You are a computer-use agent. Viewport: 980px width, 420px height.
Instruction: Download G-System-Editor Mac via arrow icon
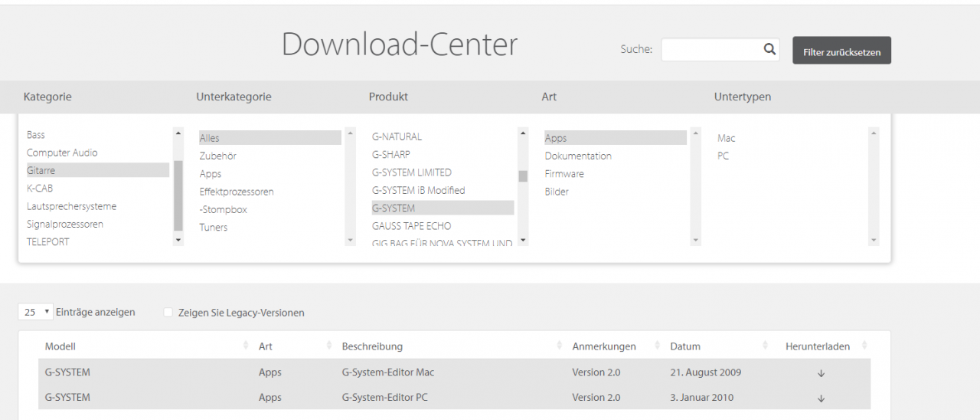[x=821, y=373]
